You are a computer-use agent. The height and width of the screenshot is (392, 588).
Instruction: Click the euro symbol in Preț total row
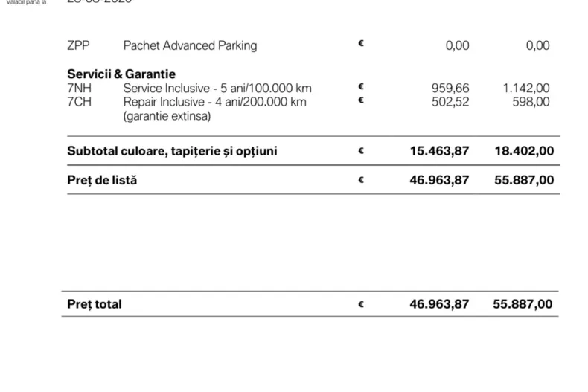361,304
